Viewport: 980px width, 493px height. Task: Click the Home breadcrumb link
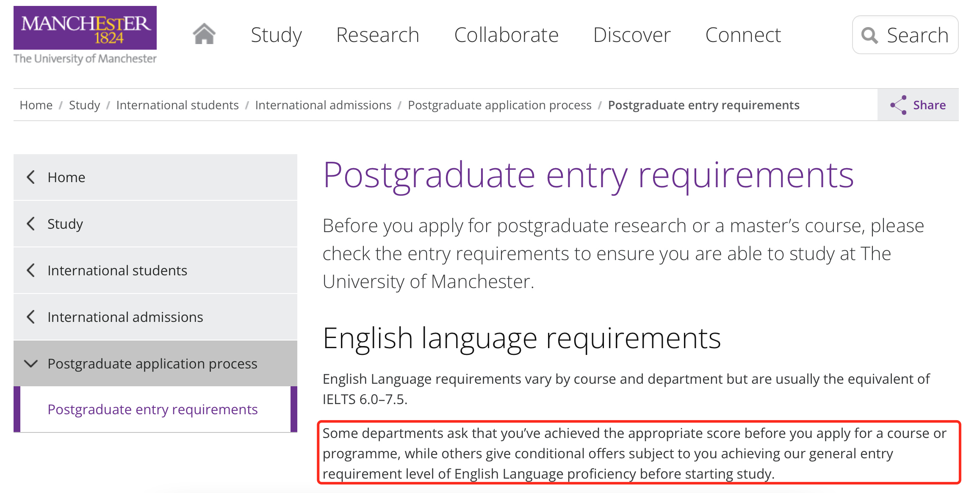(36, 105)
